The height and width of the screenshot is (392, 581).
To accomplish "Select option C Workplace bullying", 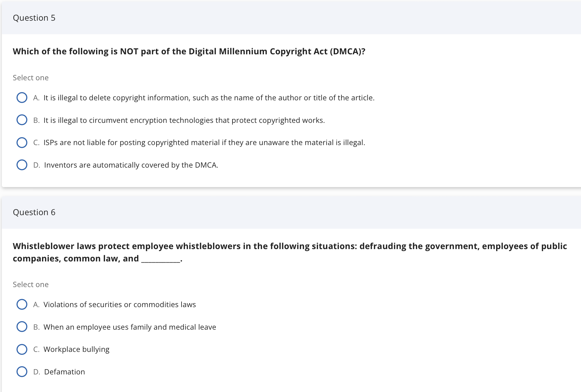I will tap(22, 349).
